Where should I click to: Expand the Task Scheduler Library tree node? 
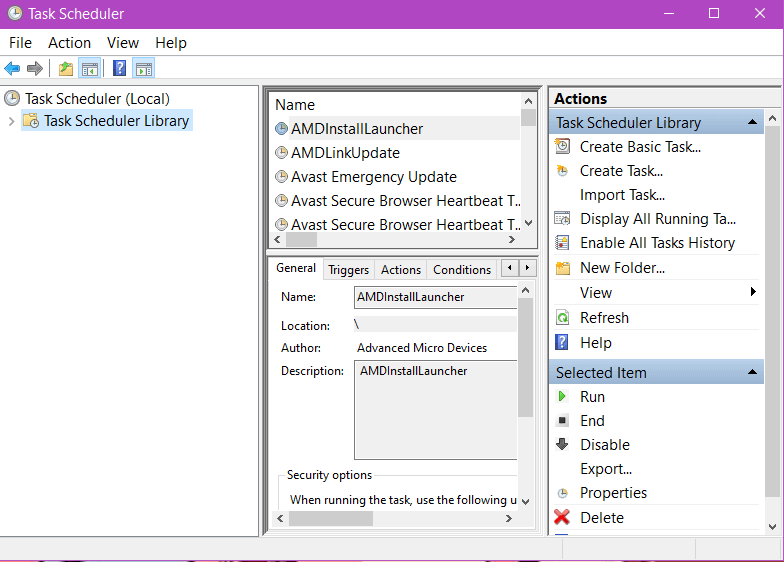12,121
